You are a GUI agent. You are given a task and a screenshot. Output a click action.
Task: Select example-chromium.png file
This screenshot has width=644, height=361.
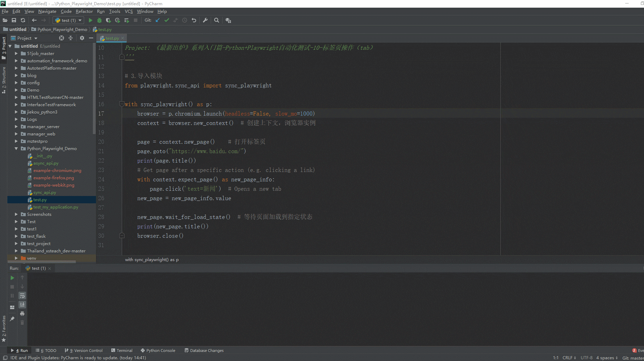click(x=57, y=170)
